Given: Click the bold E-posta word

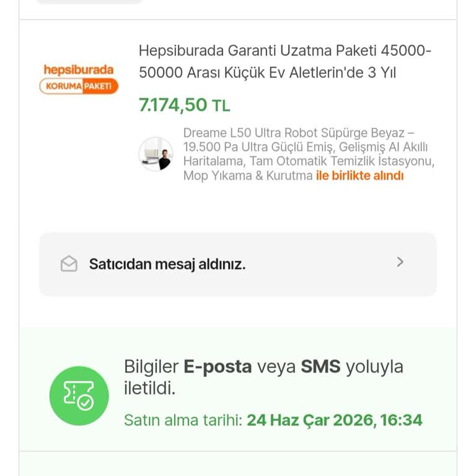Looking at the screenshot, I should pos(218,367).
